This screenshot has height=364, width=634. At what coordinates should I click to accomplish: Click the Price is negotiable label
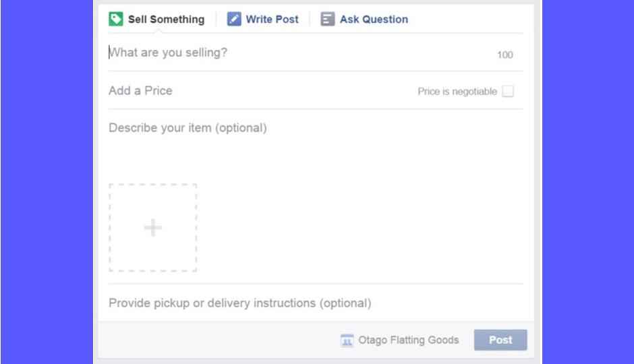tap(457, 91)
